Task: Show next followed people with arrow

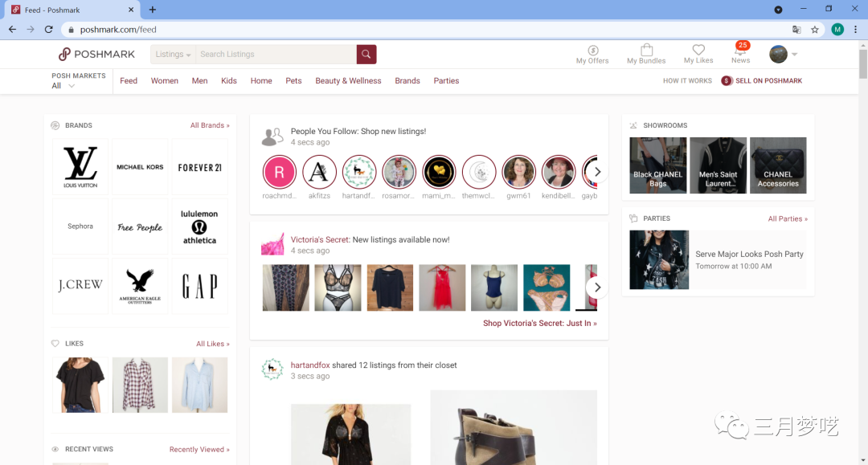Action: coord(597,172)
